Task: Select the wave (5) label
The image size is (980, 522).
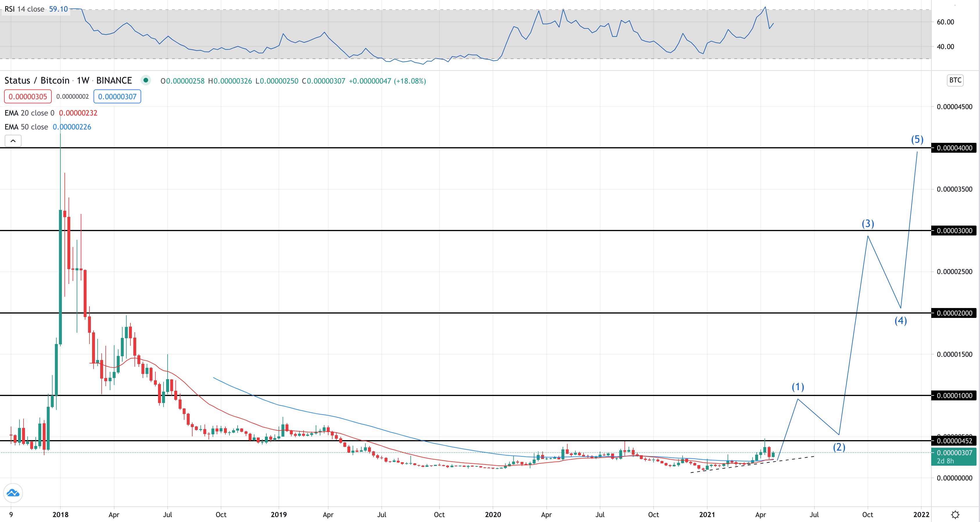Action: tap(917, 140)
